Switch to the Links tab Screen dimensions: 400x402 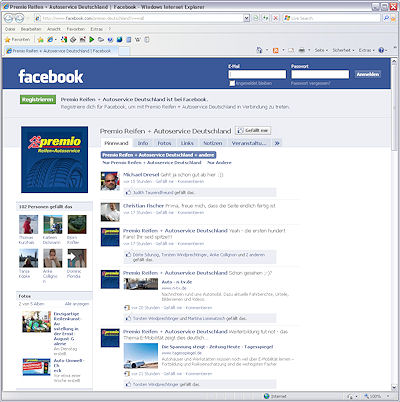click(187, 143)
